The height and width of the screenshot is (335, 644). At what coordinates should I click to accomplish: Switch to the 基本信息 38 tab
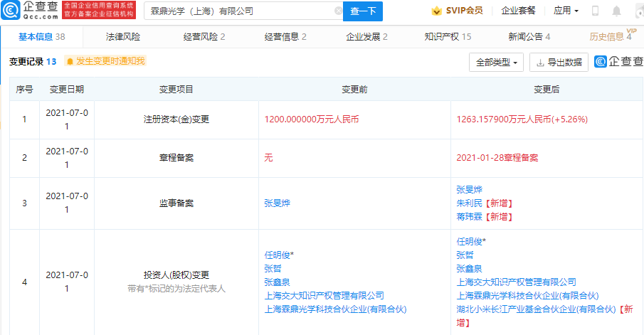coord(42,37)
